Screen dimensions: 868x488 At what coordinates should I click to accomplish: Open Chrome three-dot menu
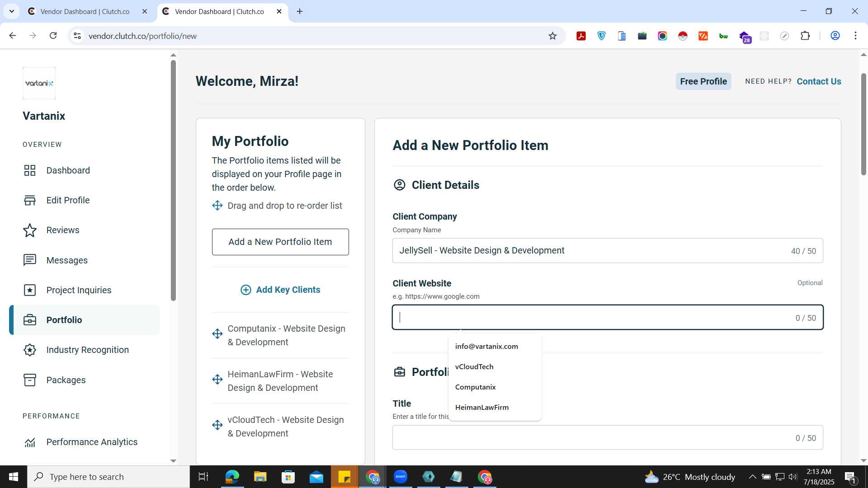pos(855,36)
